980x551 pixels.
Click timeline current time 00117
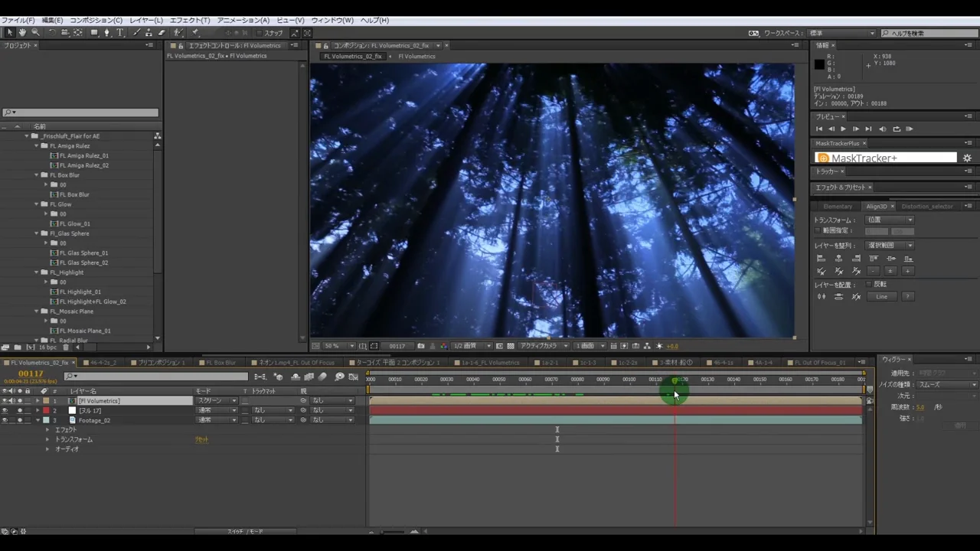pos(31,373)
